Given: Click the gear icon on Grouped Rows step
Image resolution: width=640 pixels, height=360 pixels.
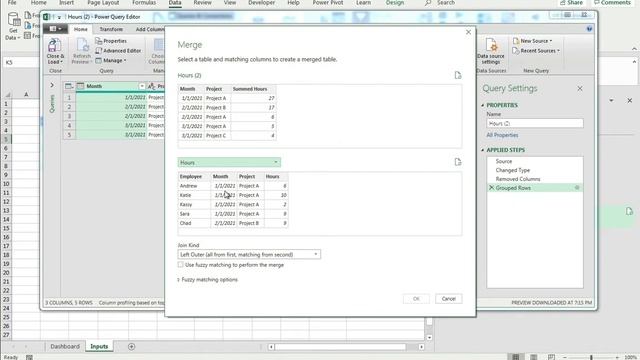Looking at the screenshot, I should [x=577, y=188].
